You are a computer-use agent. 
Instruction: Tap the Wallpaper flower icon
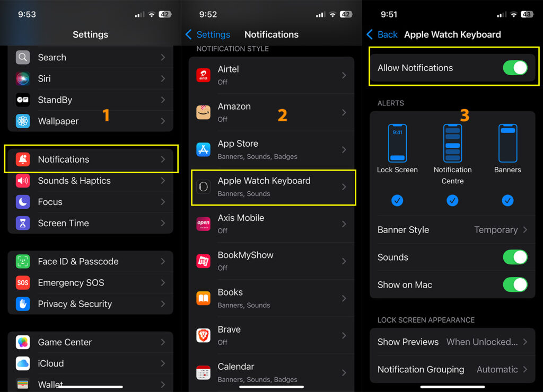[x=23, y=121]
